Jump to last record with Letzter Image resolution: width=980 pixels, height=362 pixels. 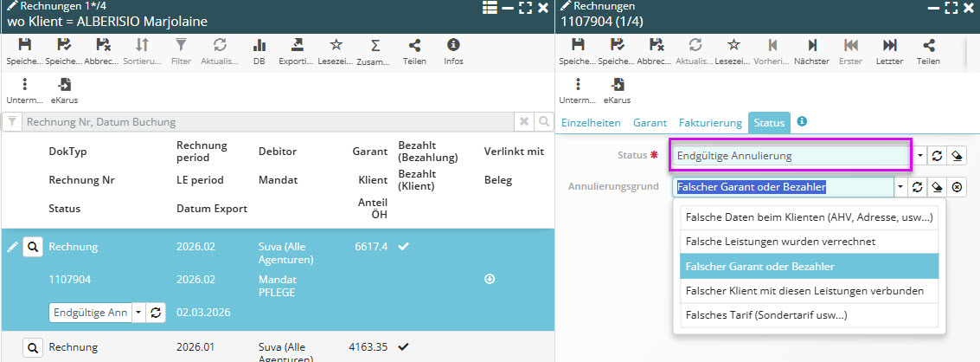point(889,45)
